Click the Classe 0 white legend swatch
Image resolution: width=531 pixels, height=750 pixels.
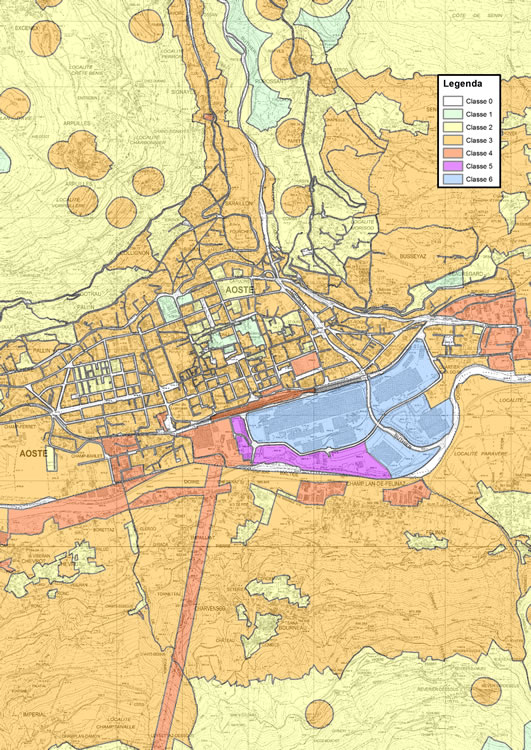point(453,101)
